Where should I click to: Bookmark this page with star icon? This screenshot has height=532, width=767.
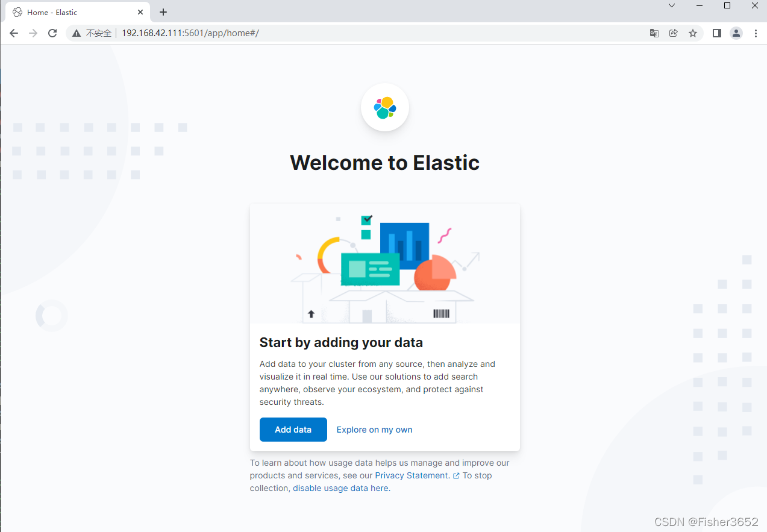pyautogui.click(x=693, y=33)
